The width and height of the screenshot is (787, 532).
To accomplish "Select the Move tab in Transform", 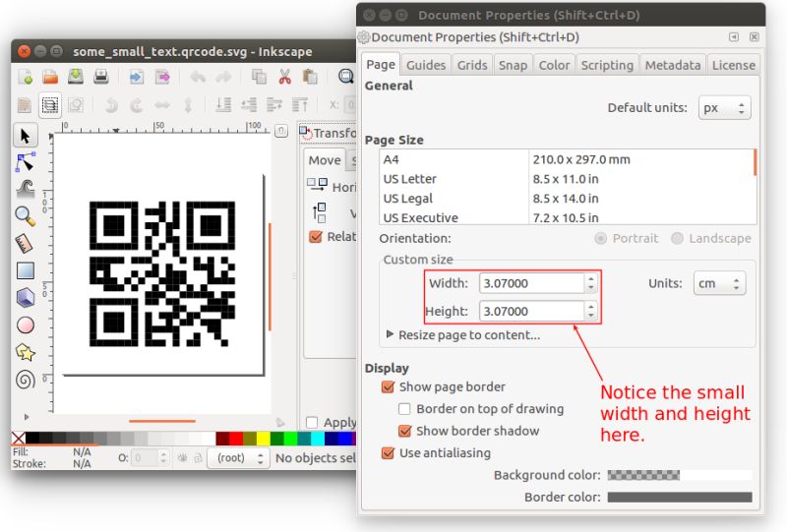I will pyautogui.click(x=325, y=160).
